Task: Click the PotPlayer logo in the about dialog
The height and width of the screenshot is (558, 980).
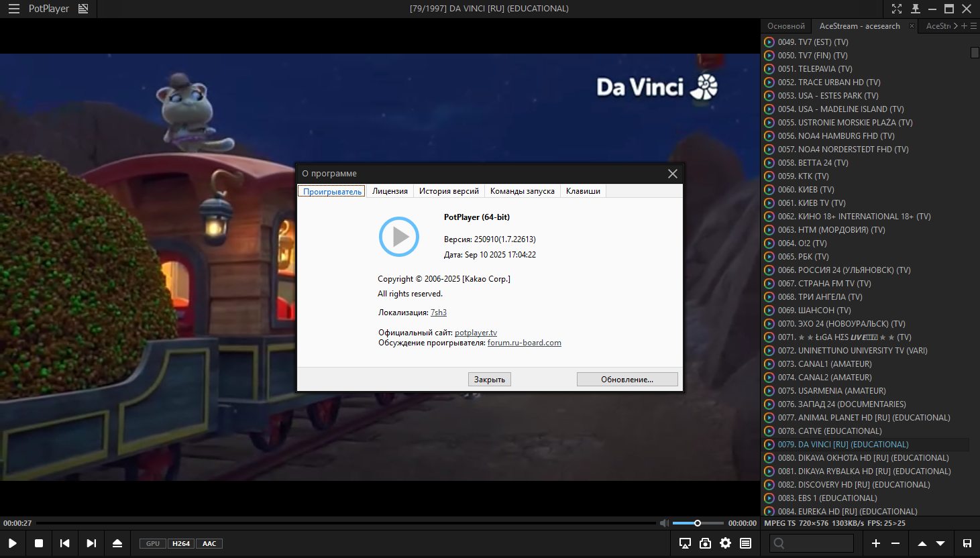Action: 399,237
